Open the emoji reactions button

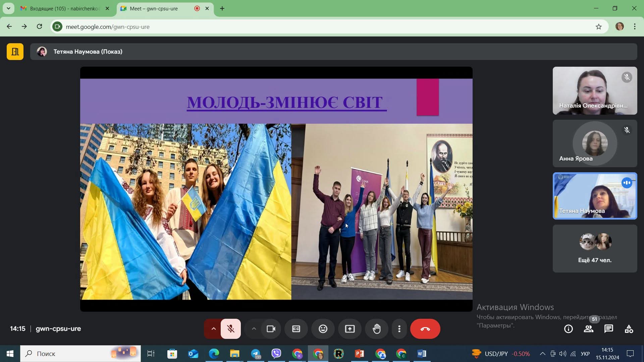click(x=323, y=329)
